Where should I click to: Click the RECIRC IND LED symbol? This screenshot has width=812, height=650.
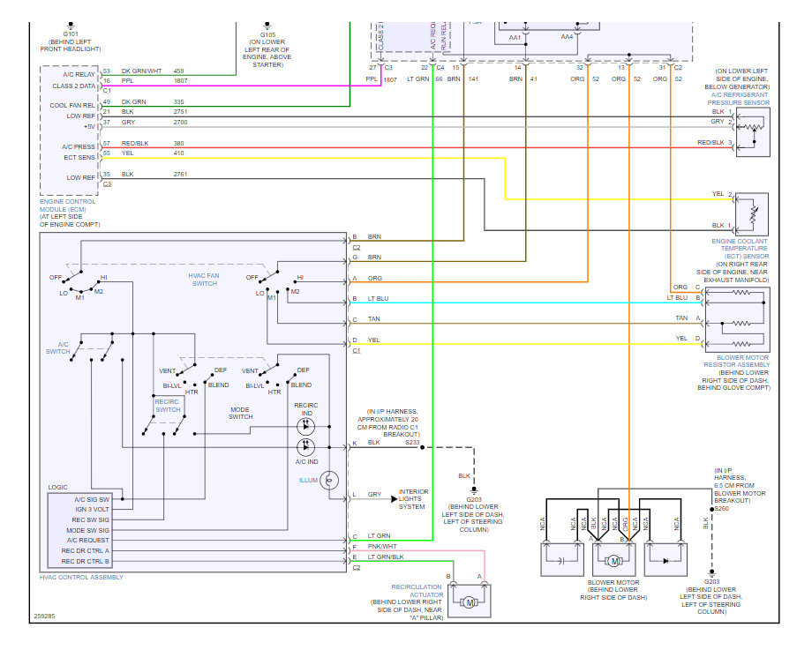pos(305,427)
